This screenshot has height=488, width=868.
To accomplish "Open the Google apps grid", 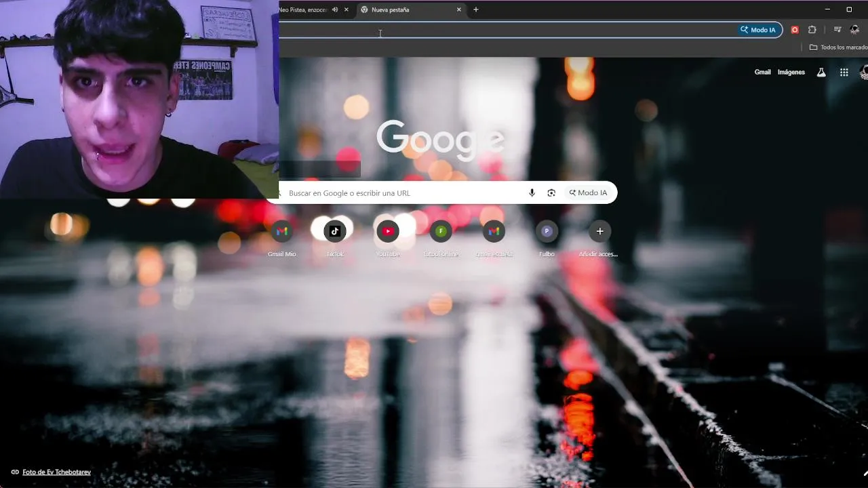I will tap(844, 73).
